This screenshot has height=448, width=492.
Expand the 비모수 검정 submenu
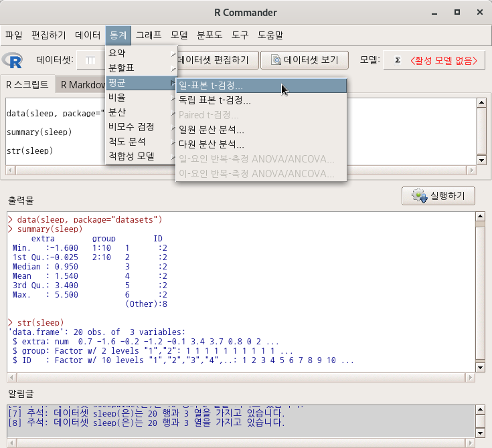click(141, 127)
